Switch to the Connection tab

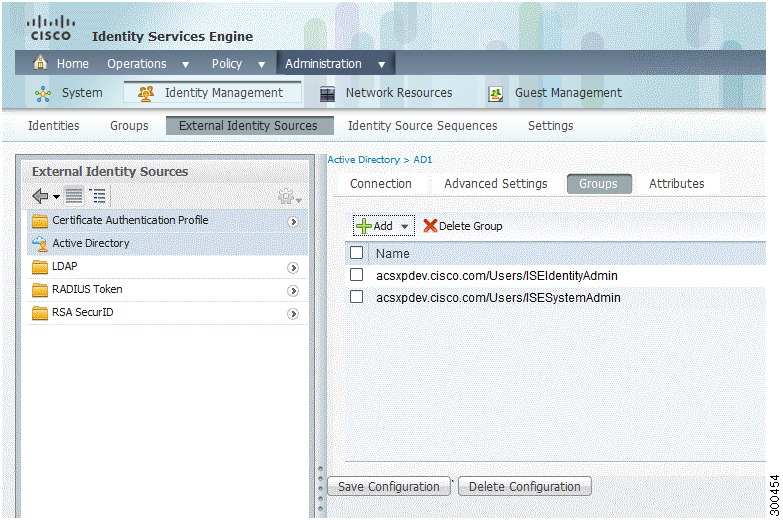click(x=381, y=184)
